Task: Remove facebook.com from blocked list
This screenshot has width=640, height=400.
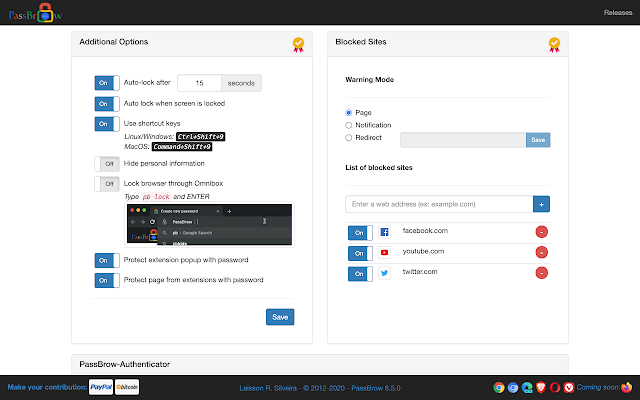Action: pyautogui.click(x=541, y=232)
